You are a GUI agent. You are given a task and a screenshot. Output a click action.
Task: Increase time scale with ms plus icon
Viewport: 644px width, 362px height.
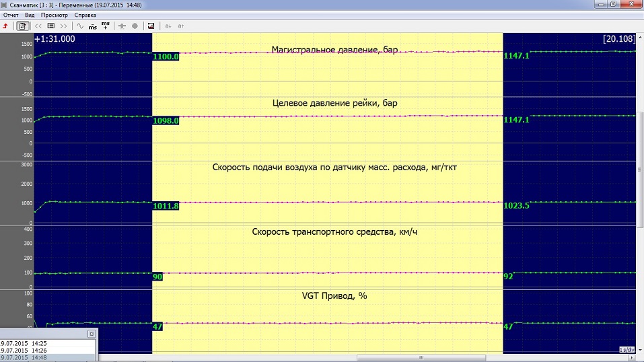click(106, 26)
